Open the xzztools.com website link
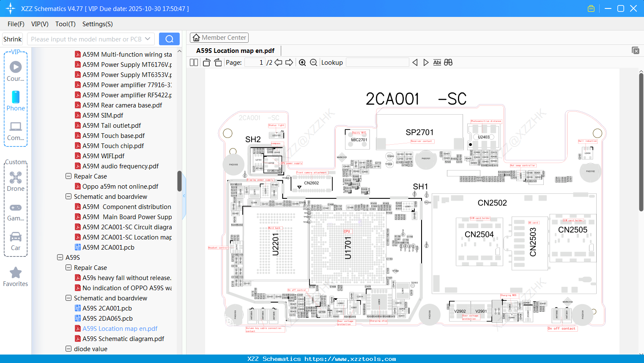 350,359
